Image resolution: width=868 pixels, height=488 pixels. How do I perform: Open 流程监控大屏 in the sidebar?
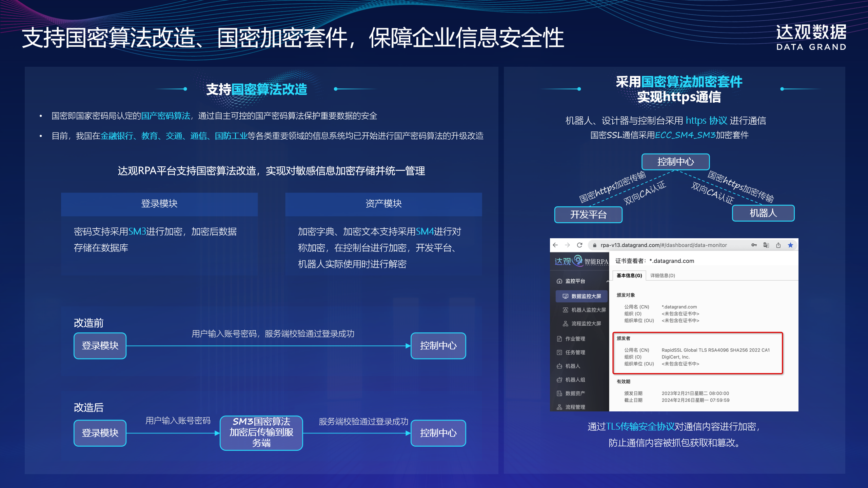click(x=586, y=324)
